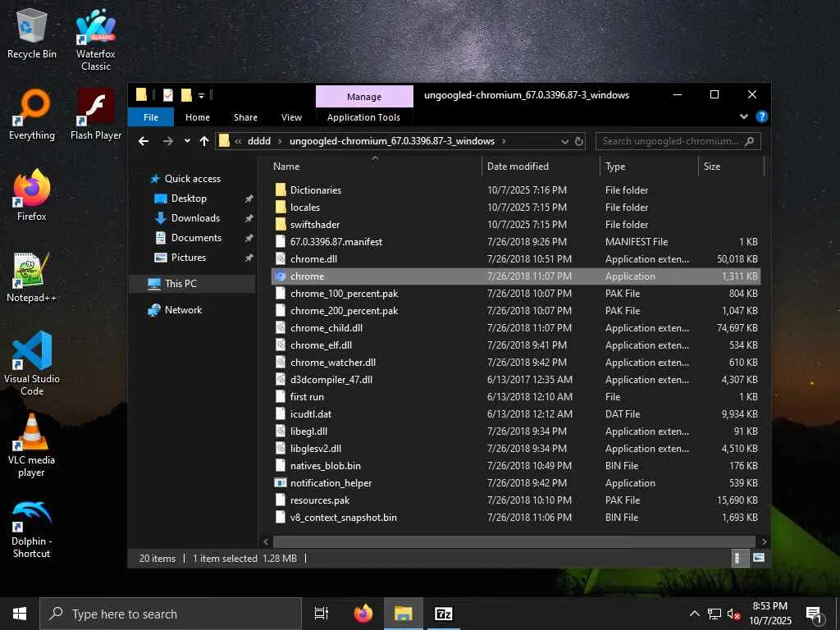The width and height of the screenshot is (840, 630).
Task: Open Downloads in the navigation pane
Action: [195, 218]
